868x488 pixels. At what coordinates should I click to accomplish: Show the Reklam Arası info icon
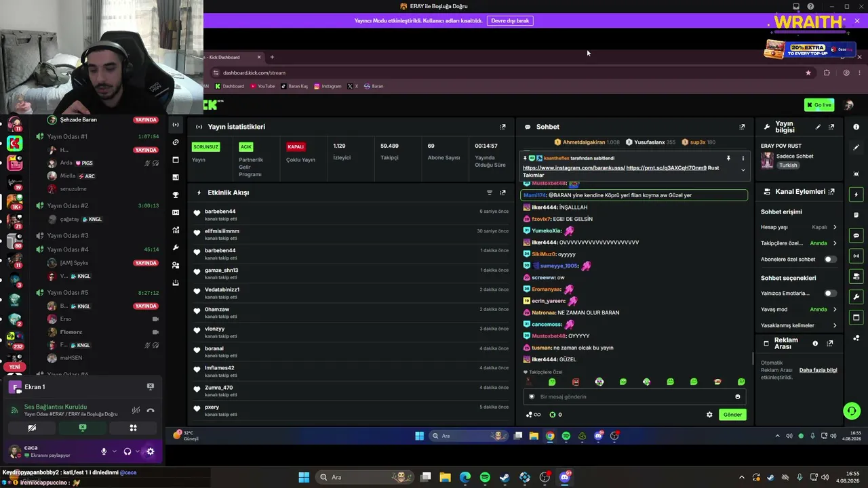tap(815, 344)
